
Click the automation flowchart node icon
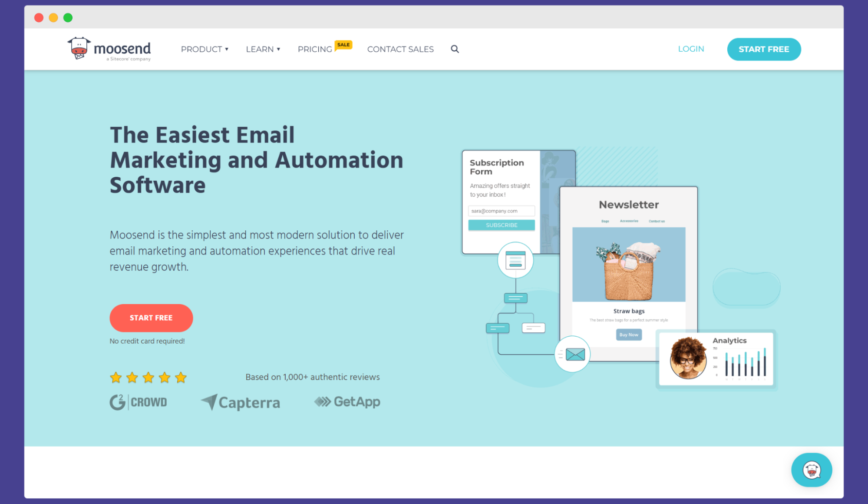(x=514, y=260)
